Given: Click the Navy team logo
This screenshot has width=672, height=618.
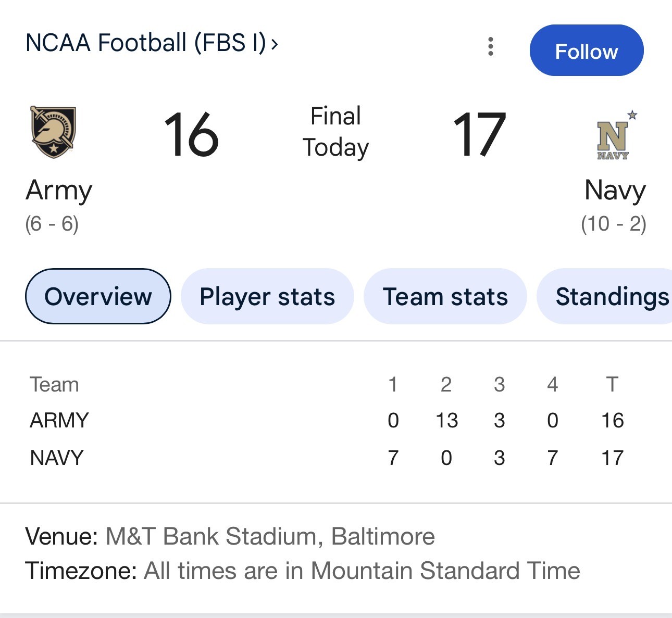Looking at the screenshot, I should click(615, 135).
